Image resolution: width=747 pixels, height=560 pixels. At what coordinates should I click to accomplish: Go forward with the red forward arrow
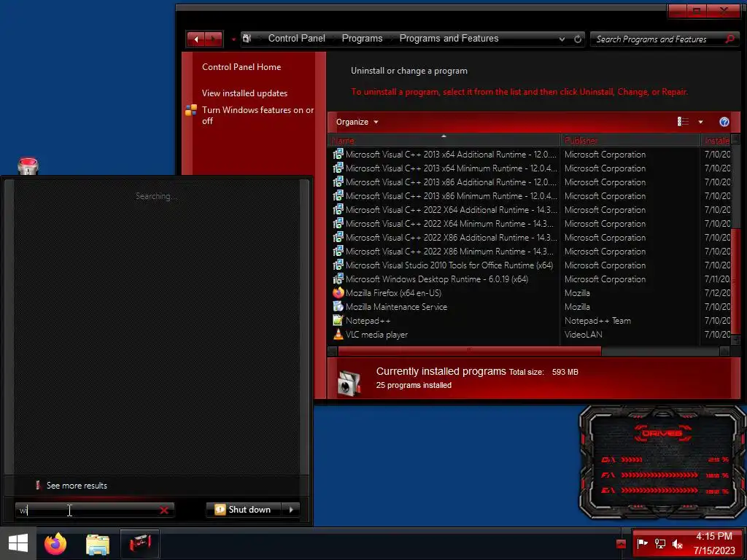(x=214, y=39)
